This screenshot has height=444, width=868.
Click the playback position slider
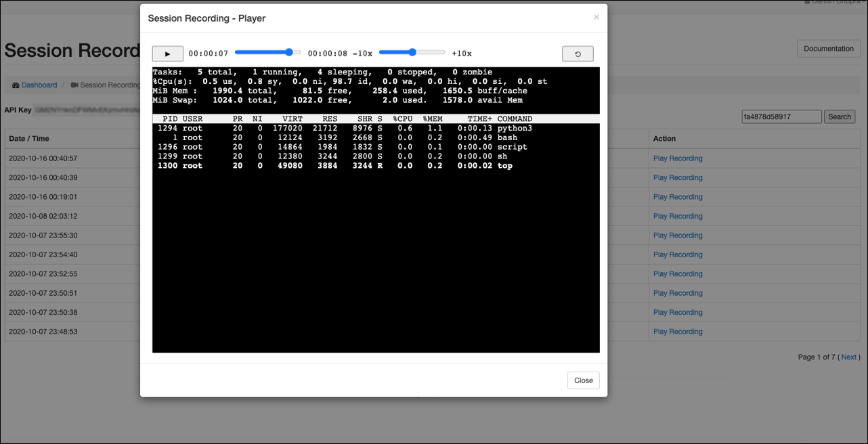coord(268,52)
